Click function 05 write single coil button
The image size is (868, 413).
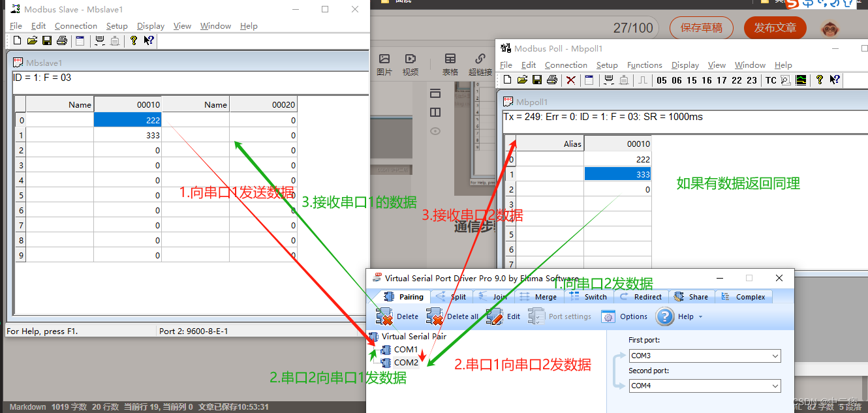[x=662, y=80]
